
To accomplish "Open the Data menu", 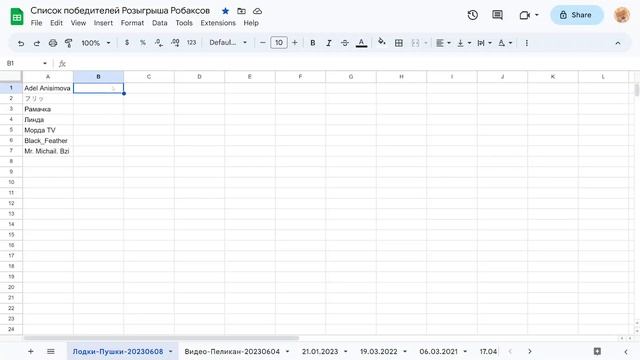I will pyautogui.click(x=160, y=23).
